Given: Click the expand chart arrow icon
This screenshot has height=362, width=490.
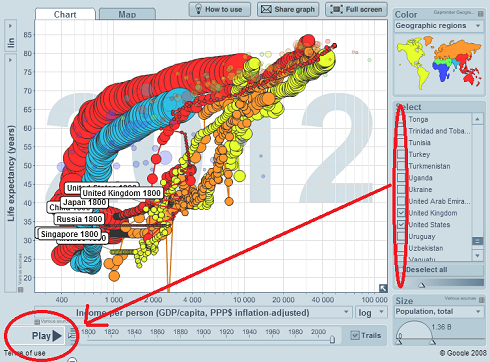Looking at the screenshot, I should coord(383,288).
